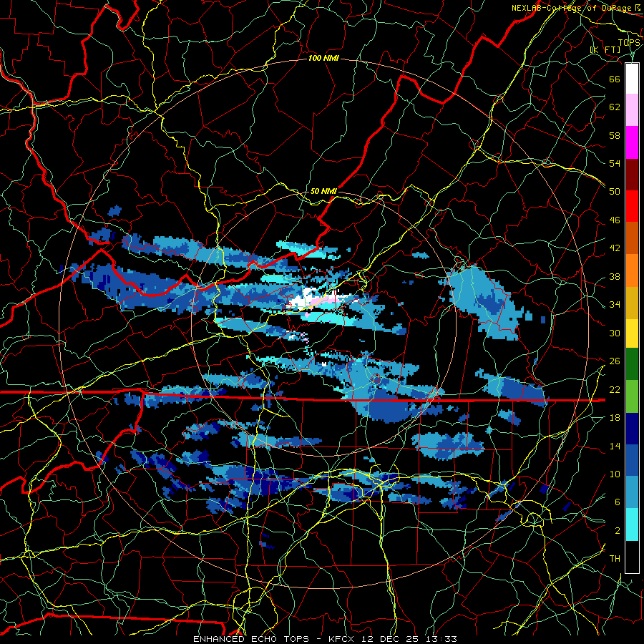Select the light green legend swatch
The width and height of the screenshot is (644, 644).
point(632,396)
